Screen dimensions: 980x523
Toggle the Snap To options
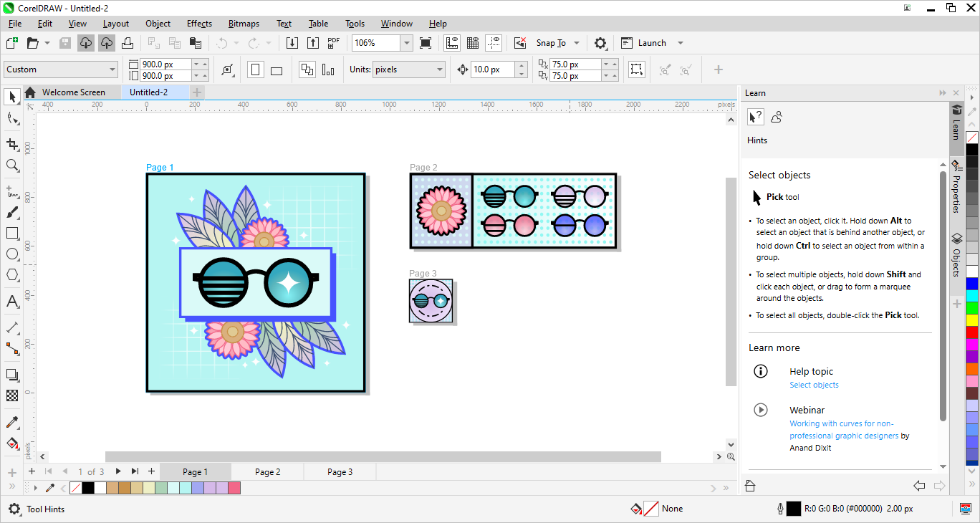coord(552,43)
